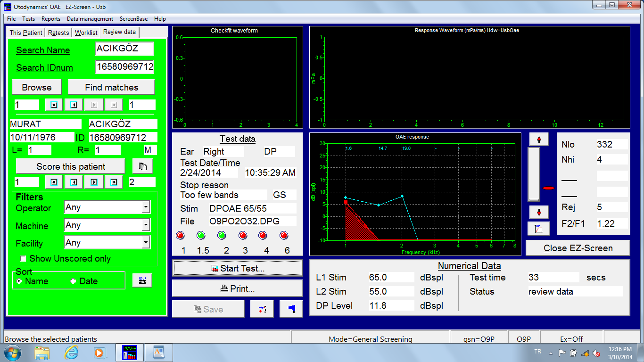Go to next test of this patient

pos(94,182)
